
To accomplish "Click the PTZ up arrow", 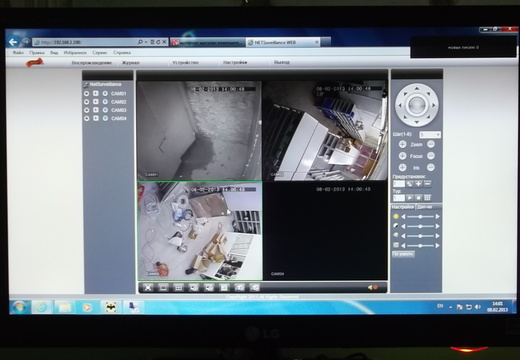I will pyautogui.click(x=417, y=88).
